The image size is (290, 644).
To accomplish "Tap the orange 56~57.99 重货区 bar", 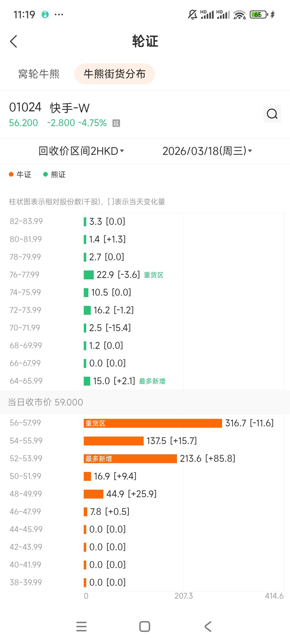I will click(153, 423).
